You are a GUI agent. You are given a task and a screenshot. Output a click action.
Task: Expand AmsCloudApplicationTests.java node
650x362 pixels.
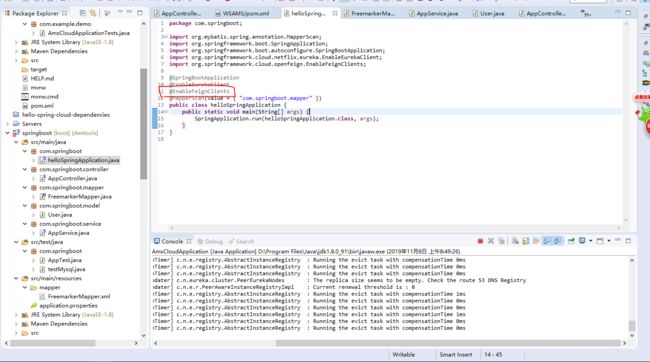[33, 33]
